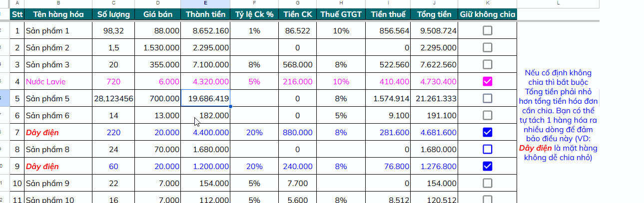
Task: Select the 20% discount cell for Dây điện 220
Action: [254, 133]
